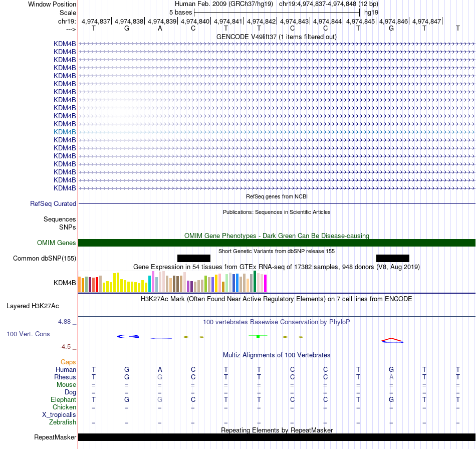Click the green marker in PhyloP track
This screenshot has height=449, width=476.
(258, 337)
